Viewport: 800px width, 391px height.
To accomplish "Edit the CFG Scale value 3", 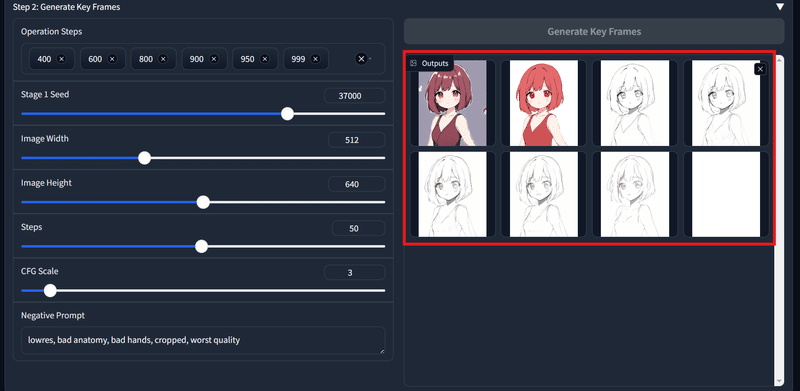I will coord(355,273).
